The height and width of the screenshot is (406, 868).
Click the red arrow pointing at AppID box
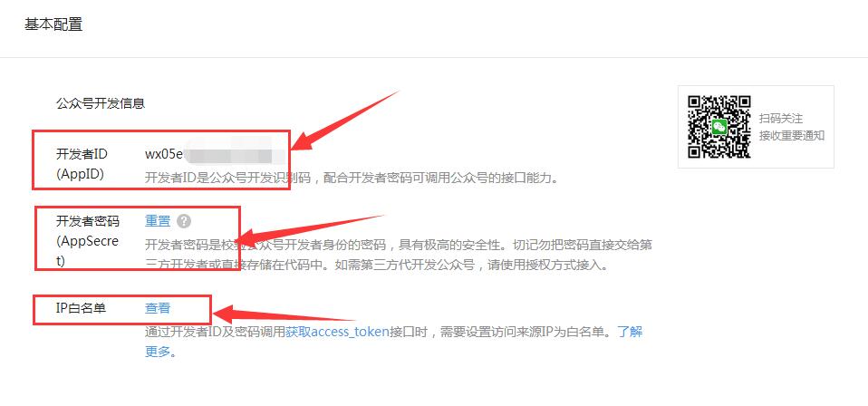point(344,121)
